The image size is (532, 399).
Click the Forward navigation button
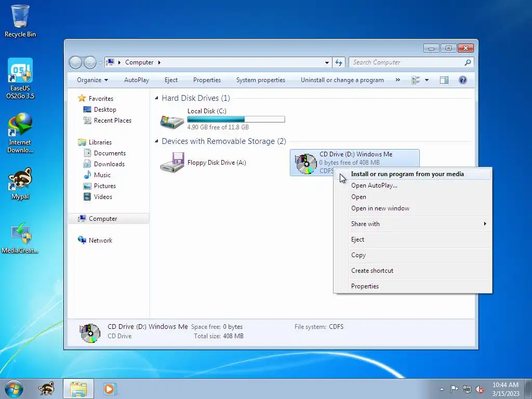point(90,62)
